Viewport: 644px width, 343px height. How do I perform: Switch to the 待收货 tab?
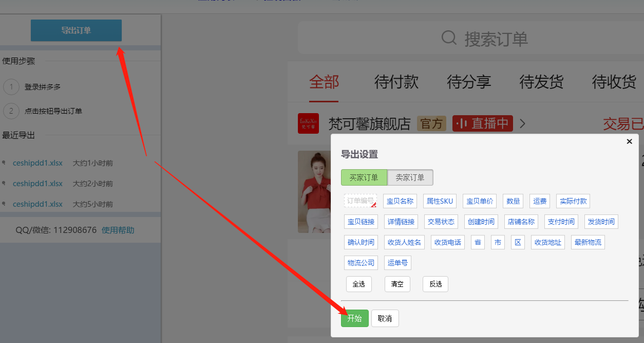pos(614,82)
